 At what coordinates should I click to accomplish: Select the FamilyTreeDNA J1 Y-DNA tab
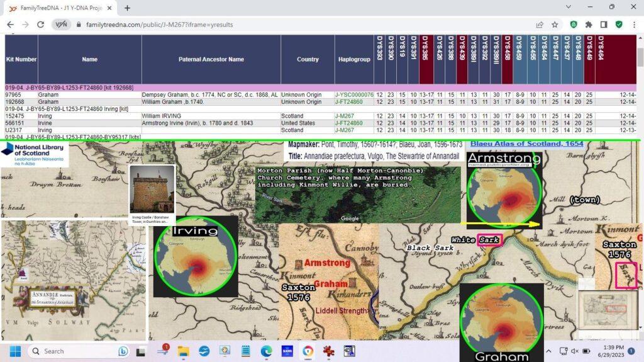click(x=61, y=8)
